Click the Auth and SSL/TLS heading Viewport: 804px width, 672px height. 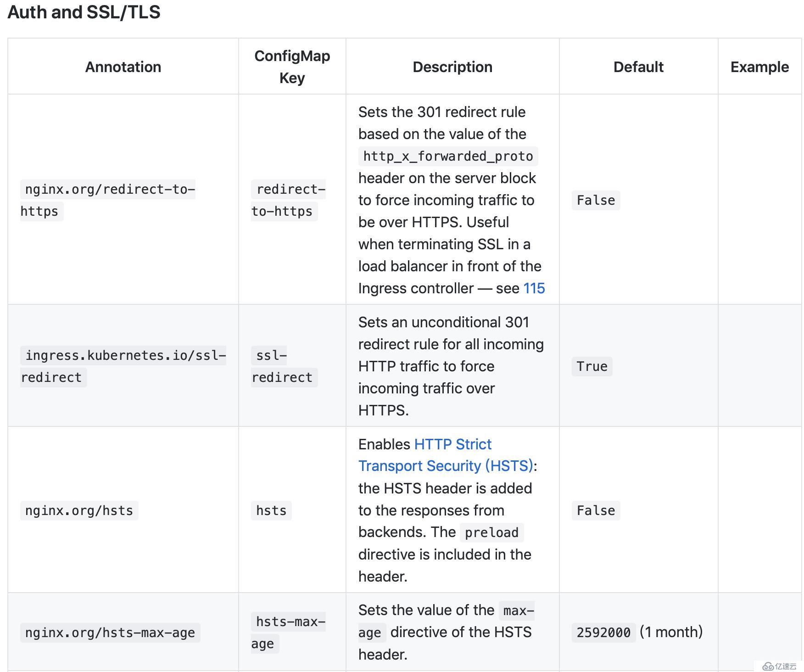point(84,12)
